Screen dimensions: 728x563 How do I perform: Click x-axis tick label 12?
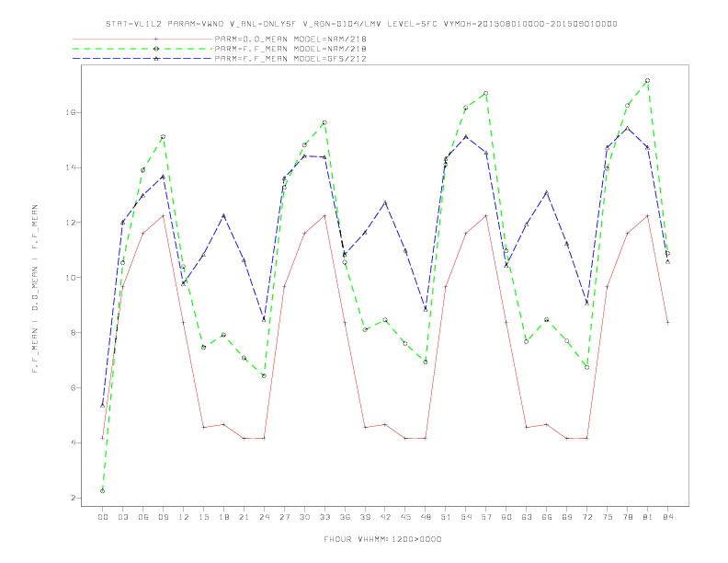tap(184, 517)
